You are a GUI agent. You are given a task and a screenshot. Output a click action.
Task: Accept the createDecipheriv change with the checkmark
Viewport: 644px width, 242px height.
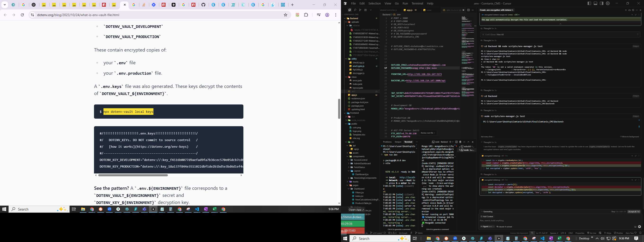635,180
